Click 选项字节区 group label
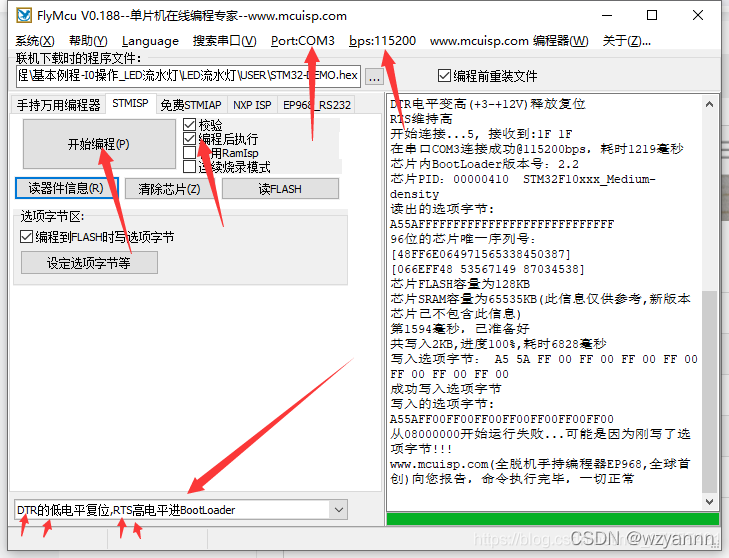This screenshot has height=558, width=729. pyautogui.click(x=52, y=216)
